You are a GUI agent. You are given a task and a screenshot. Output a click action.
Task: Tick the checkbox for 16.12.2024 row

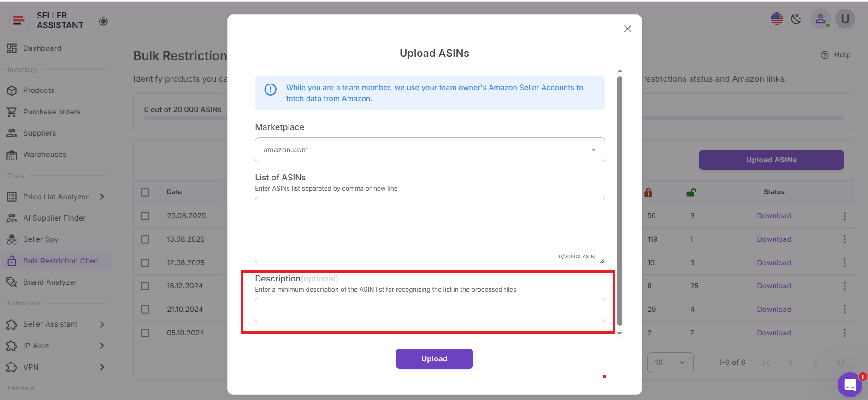click(x=145, y=286)
